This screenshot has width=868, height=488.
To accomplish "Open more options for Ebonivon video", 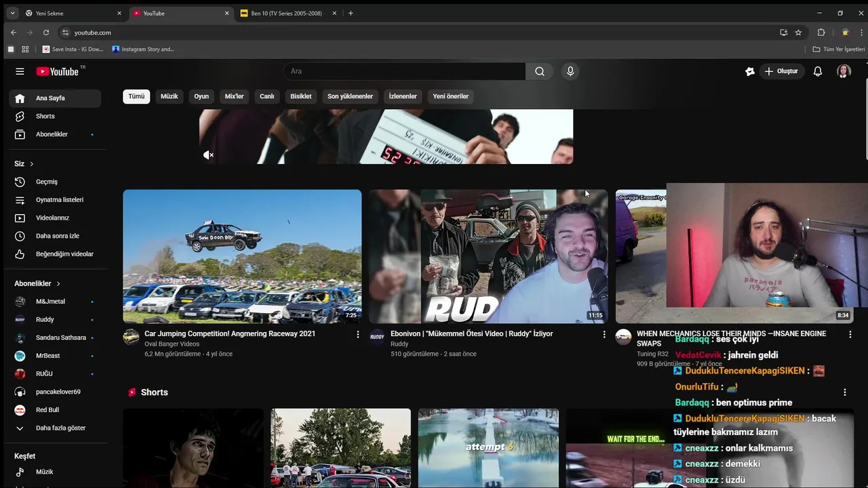I will pyautogui.click(x=604, y=334).
